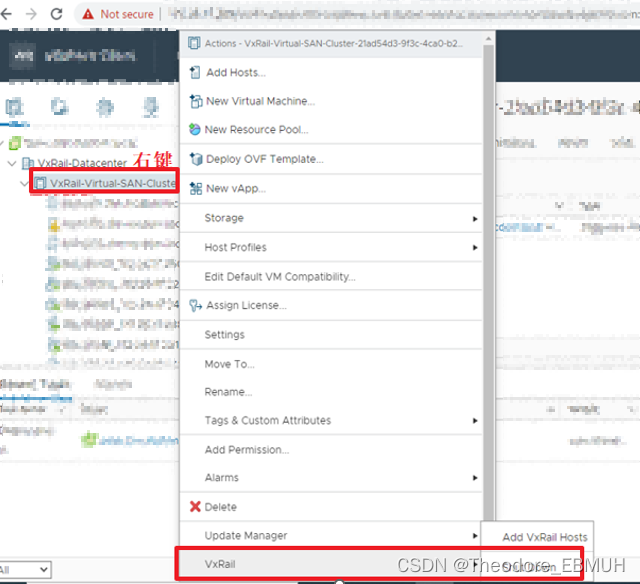Expand the Storage submenu arrow

coord(475,219)
